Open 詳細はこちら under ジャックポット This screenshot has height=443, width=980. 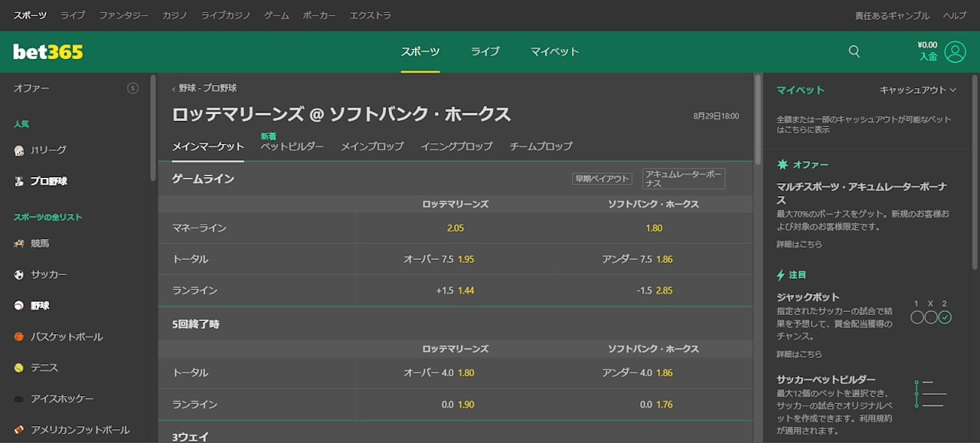pyautogui.click(x=799, y=354)
